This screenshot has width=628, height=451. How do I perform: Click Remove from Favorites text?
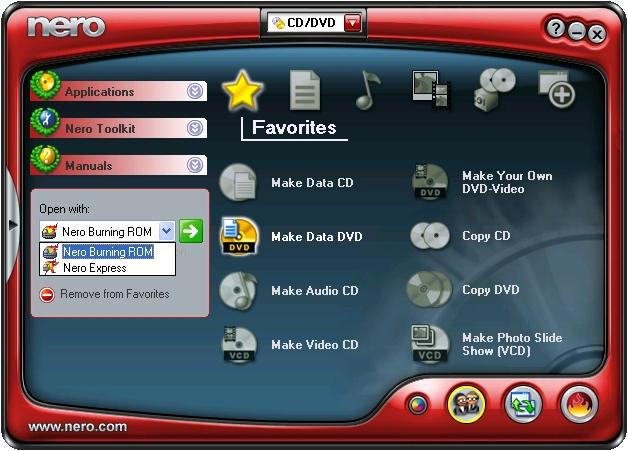pos(115,294)
